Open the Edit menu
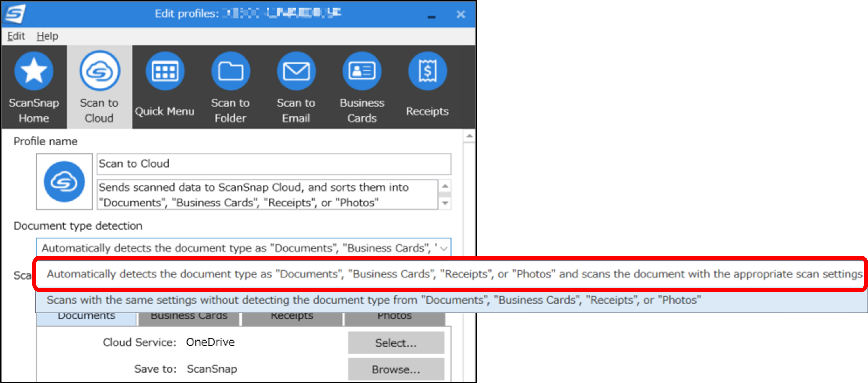Viewport: 868px width, 383px height. click(x=16, y=36)
